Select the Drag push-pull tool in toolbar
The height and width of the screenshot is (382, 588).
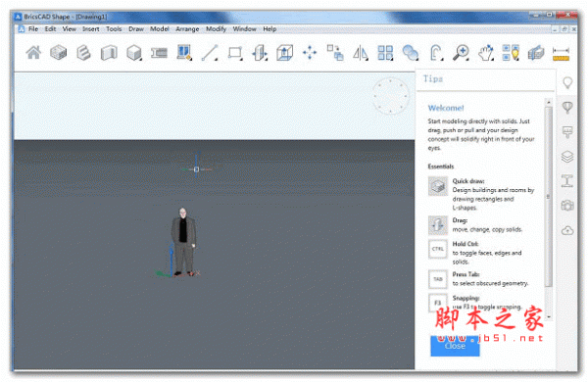(260, 53)
